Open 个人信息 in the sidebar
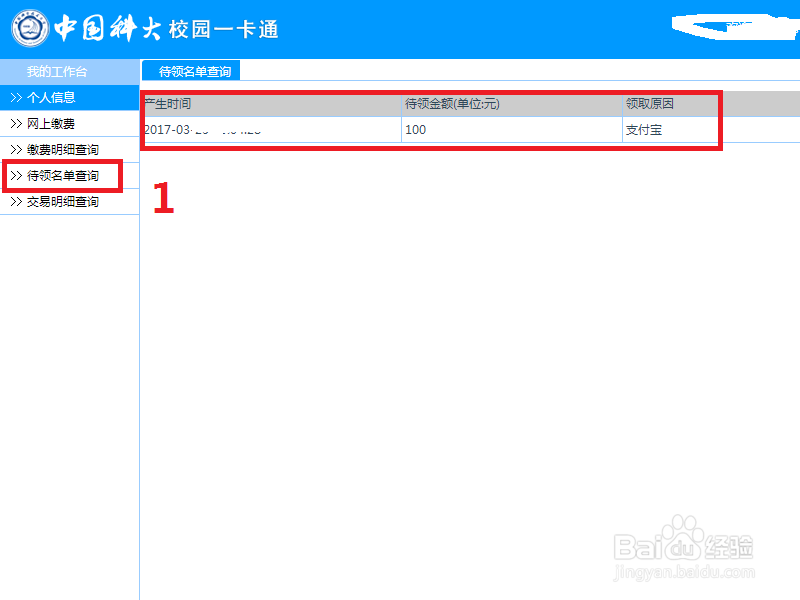Image resolution: width=800 pixels, height=600 pixels. pyautogui.click(x=69, y=97)
